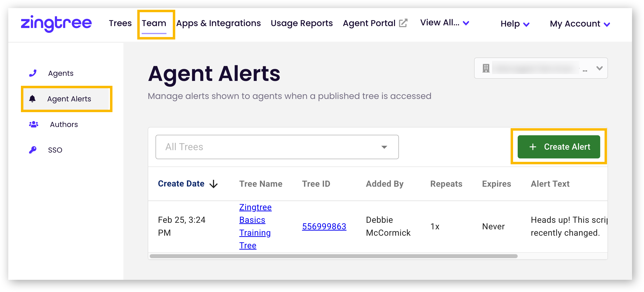The width and height of the screenshot is (644, 292).
Task: Click the Added By column header
Action: [x=385, y=184]
